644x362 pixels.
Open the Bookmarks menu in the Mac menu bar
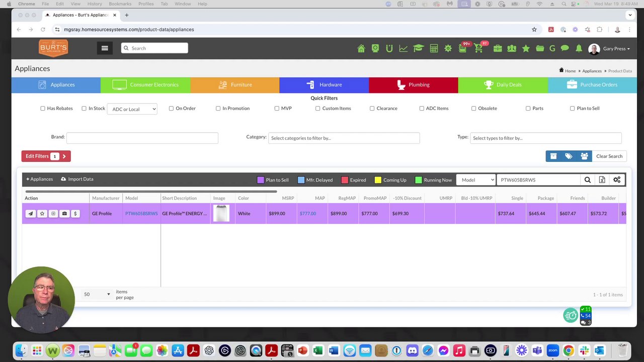tap(120, 4)
